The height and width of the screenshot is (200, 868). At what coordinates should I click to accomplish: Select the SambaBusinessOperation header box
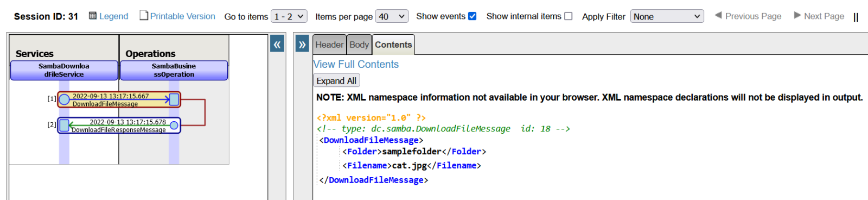click(x=174, y=70)
